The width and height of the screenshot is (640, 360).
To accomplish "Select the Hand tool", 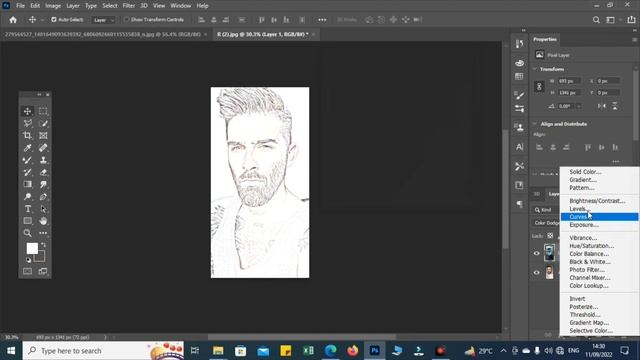I will click(x=43, y=221).
